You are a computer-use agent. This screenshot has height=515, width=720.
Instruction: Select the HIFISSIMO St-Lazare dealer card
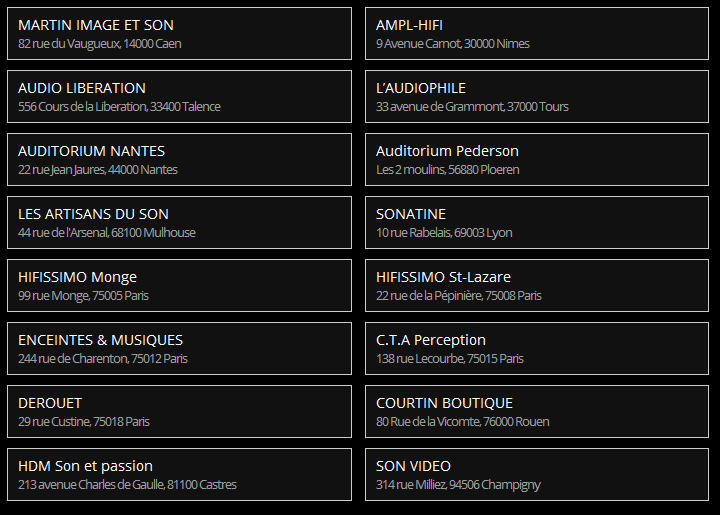click(537, 285)
